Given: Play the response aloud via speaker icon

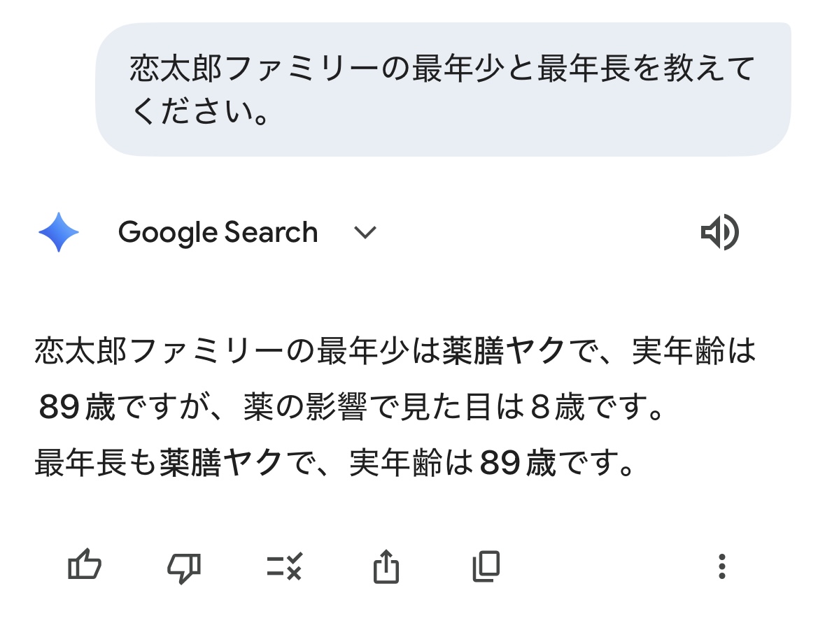Looking at the screenshot, I should (x=719, y=233).
